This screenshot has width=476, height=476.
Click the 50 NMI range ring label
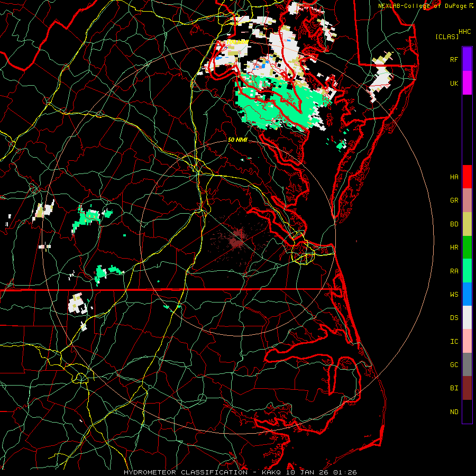click(x=237, y=140)
